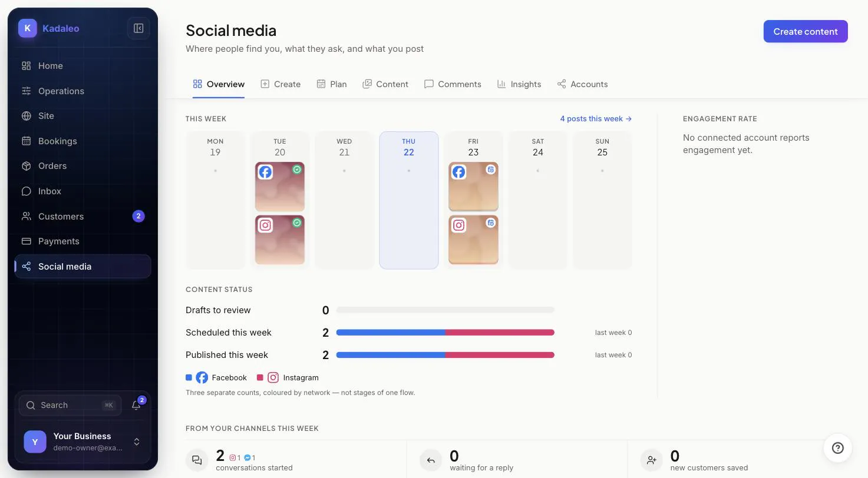Click Instagram icon on Tuesday's post
The width and height of the screenshot is (868, 478).
265,225
